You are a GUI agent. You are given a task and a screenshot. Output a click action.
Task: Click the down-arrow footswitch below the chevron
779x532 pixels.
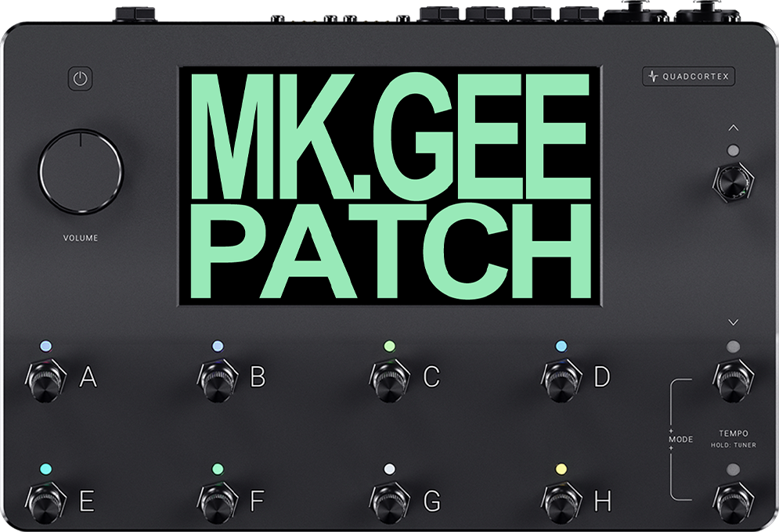(x=734, y=381)
